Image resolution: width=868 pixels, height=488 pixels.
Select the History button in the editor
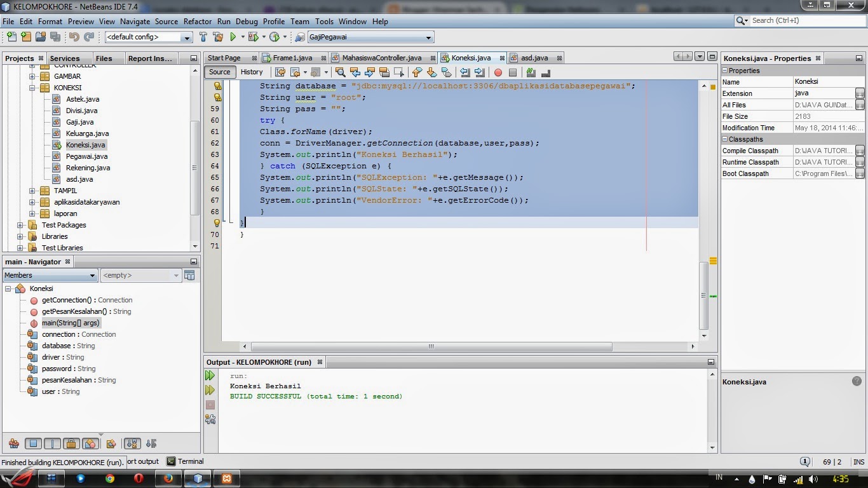tap(252, 72)
